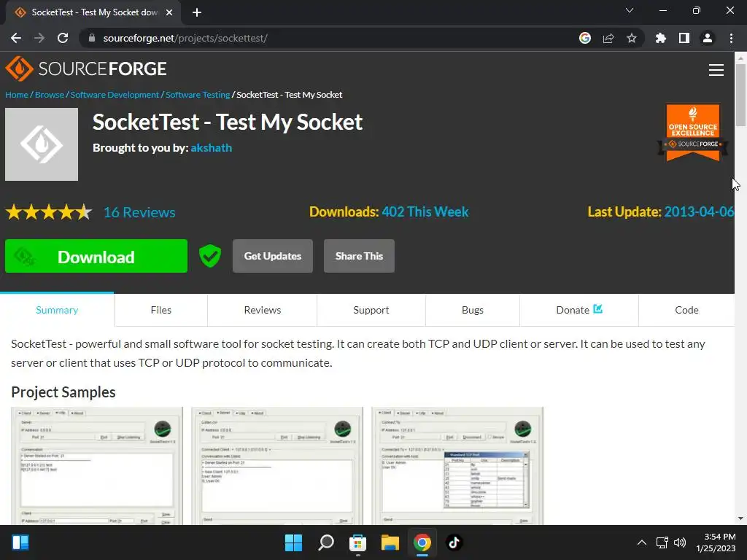The image size is (747, 560).
Task: Click the 402 This Week downloads link
Action: [425, 212]
